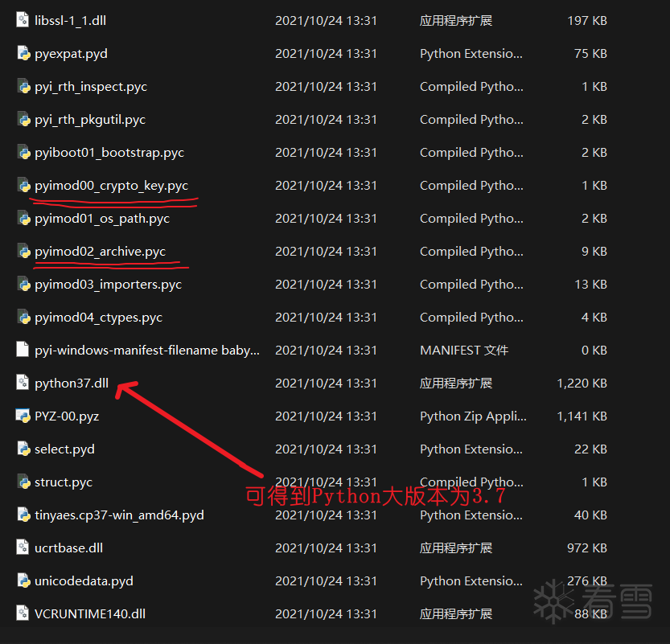Select the file name struct.pyc

pyautogui.click(x=64, y=482)
